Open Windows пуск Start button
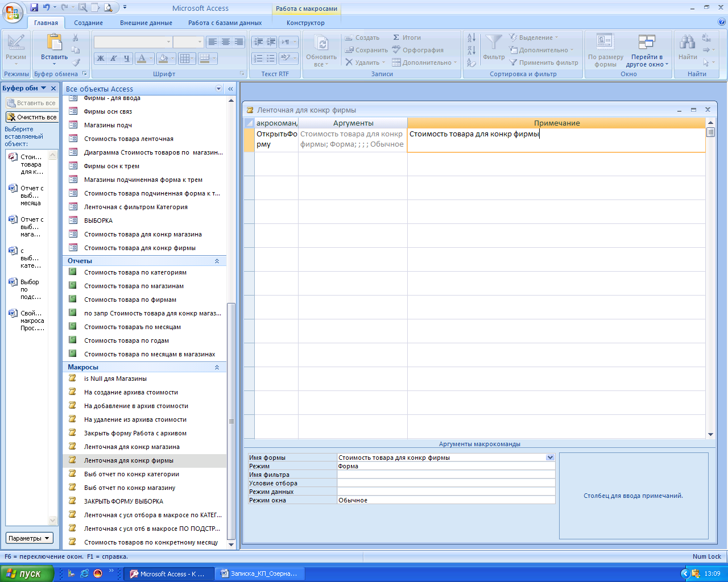 (27, 573)
